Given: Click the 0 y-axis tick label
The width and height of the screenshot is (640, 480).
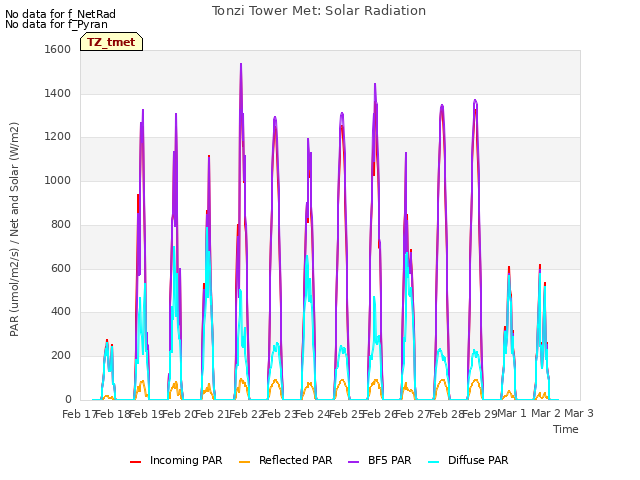Looking at the screenshot, I should [x=68, y=399].
